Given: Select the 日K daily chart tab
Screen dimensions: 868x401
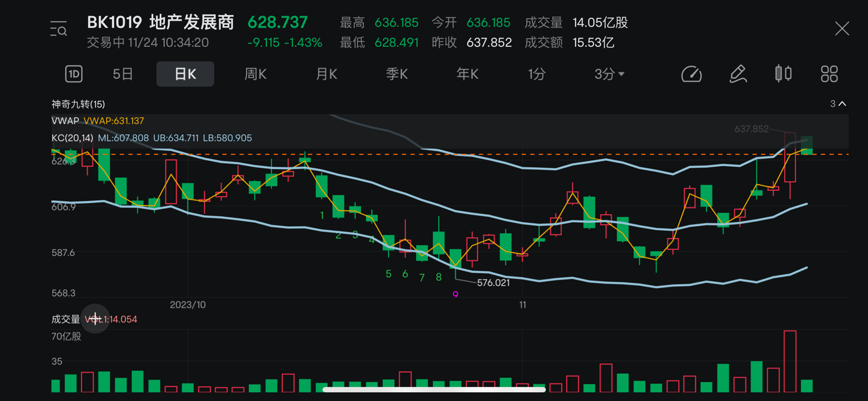Looking at the screenshot, I should [185, 74].
